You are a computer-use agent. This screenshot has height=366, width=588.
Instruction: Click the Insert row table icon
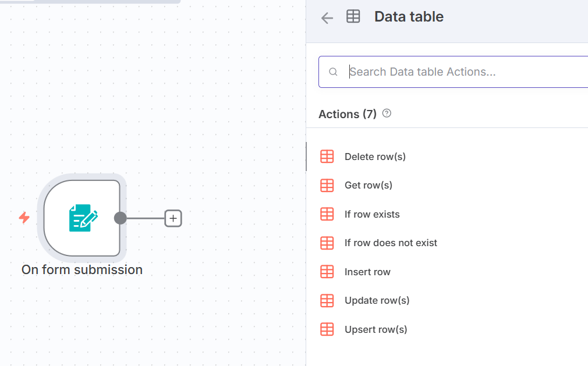(327, 272)
